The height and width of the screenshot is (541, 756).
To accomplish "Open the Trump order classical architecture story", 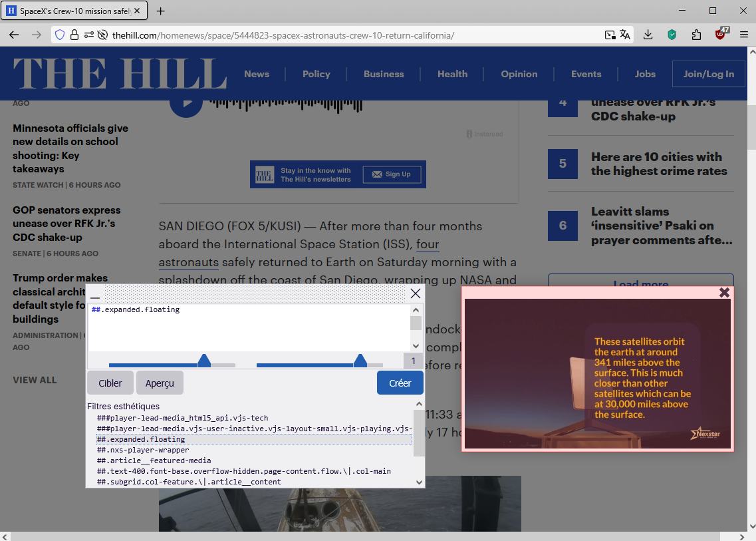I will pos(49,298).
